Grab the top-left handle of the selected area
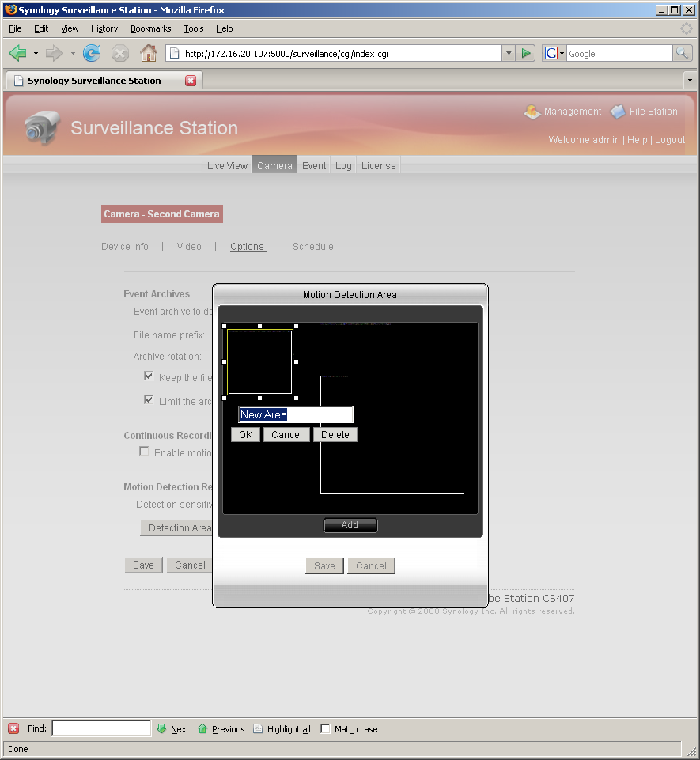 (x=224, y=326)
